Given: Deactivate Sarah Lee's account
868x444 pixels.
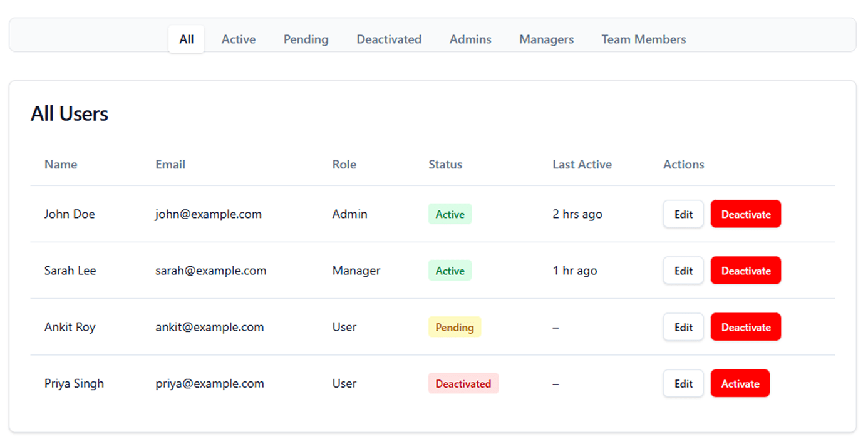Looking at the screenshot, I should point(745,271).
